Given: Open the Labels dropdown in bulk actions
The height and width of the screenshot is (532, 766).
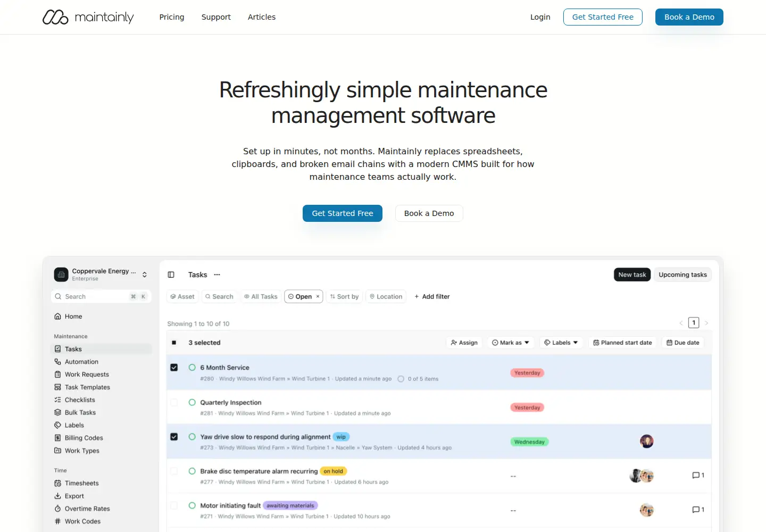Looking at the screenshot, I should pos(561,343).
